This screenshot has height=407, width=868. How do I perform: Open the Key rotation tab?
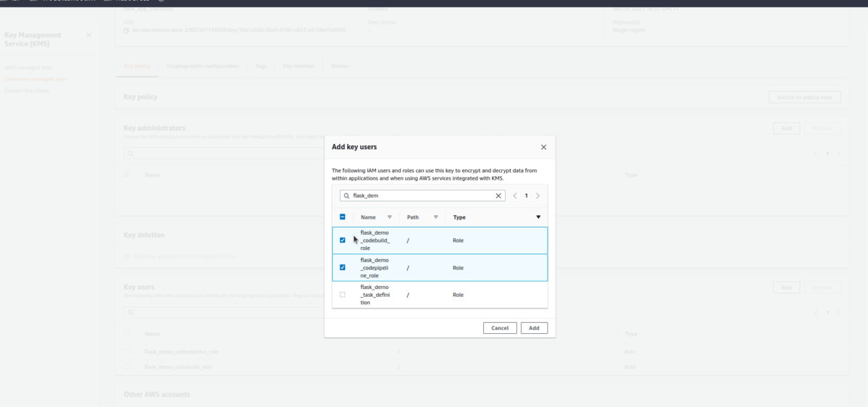(299, 66)
